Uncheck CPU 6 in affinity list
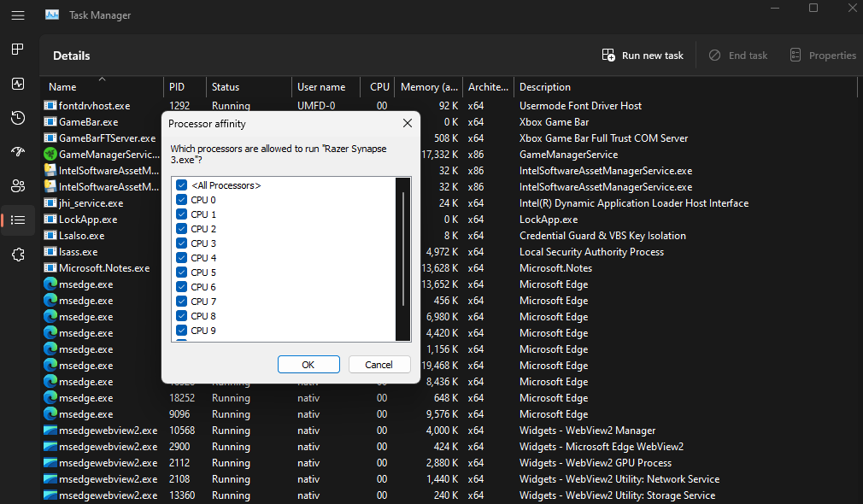Image resolution: width=863 pixels, height=504 pixels. click(182, 287)
